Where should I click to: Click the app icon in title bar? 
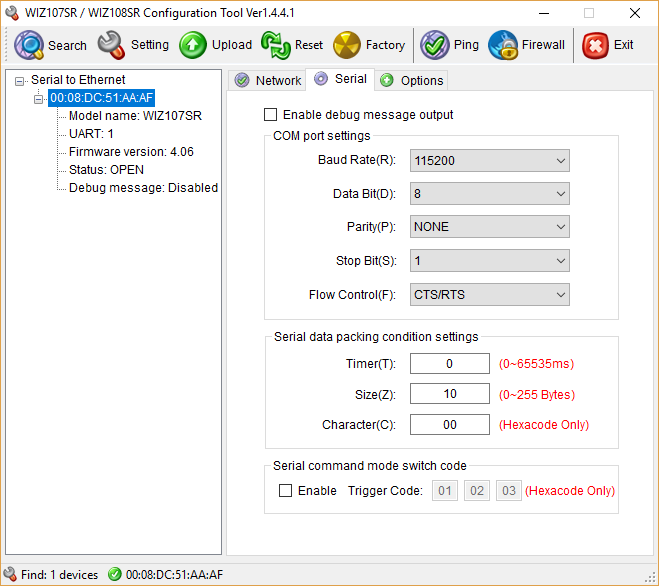point(12,13)
